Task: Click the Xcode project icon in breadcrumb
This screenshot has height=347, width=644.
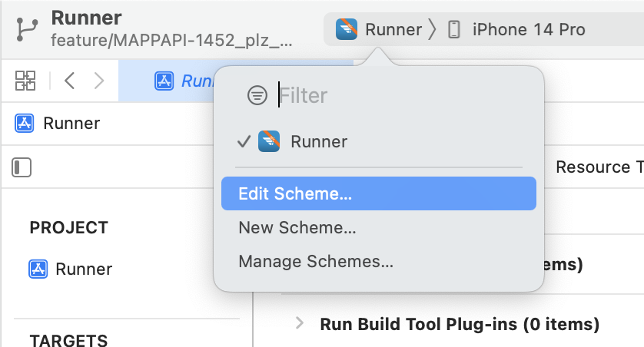Action: [25, 123]
